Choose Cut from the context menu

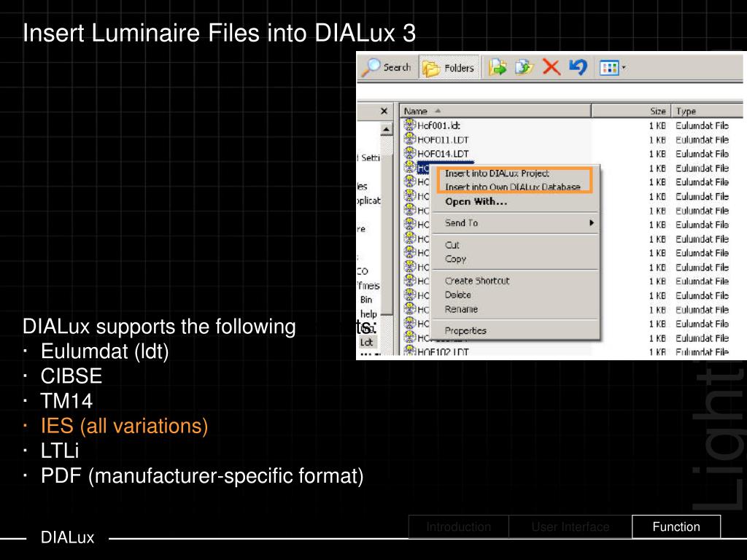click(x=452, y=245)
